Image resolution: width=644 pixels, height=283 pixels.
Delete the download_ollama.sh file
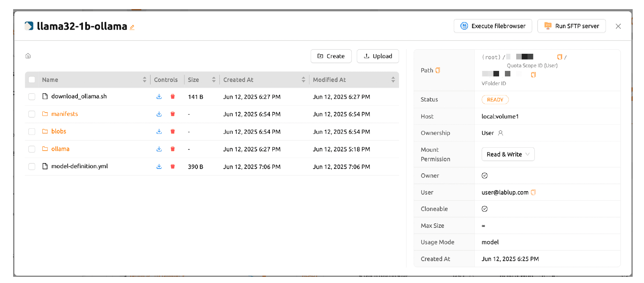coord(173,97)
